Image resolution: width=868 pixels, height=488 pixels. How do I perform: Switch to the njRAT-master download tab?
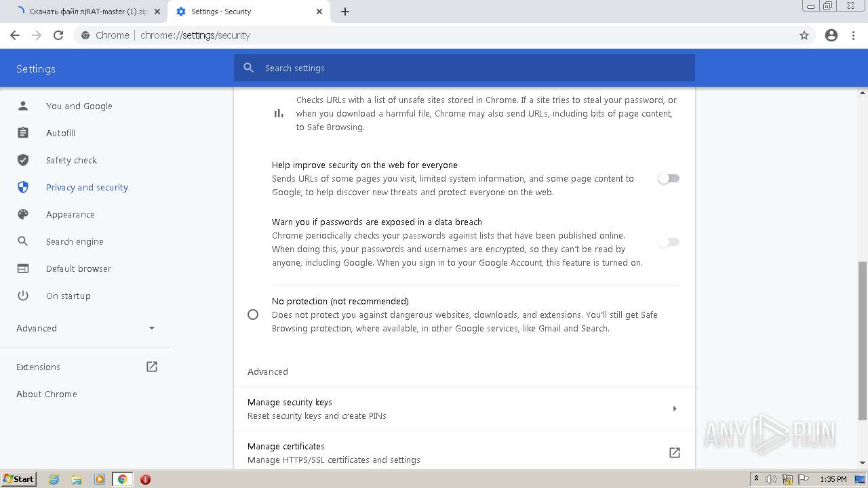pyautogui.click(x=84, y=12)
